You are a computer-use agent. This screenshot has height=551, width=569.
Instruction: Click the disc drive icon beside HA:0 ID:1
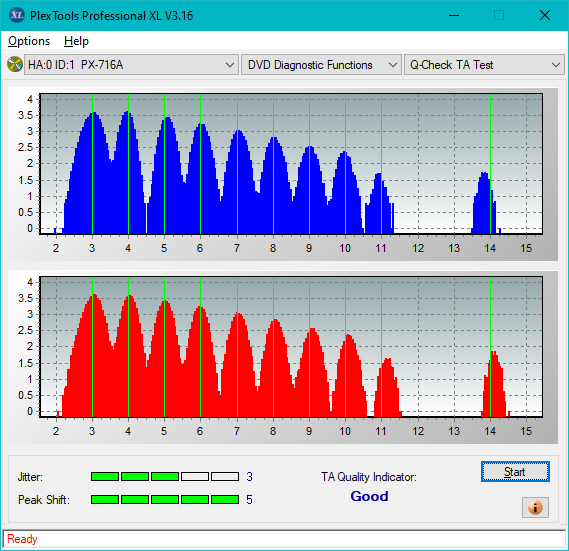click(x=15, y=65)
